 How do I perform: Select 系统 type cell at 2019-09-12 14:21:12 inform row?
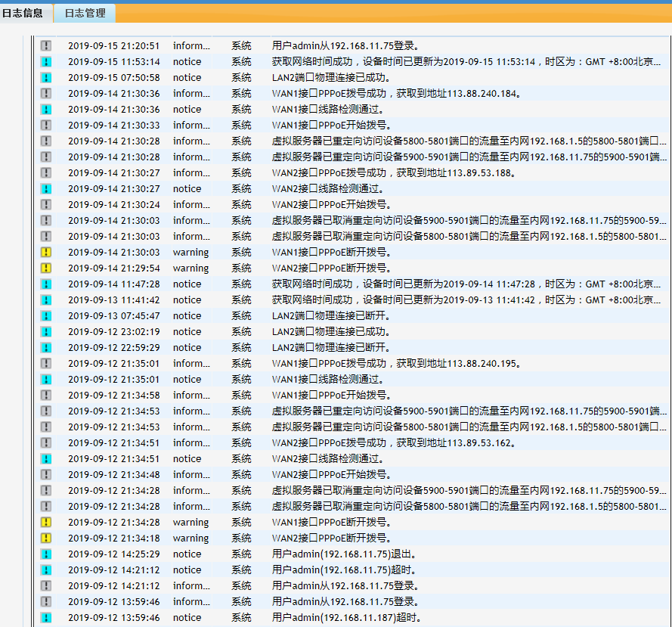tap(241, 586)
